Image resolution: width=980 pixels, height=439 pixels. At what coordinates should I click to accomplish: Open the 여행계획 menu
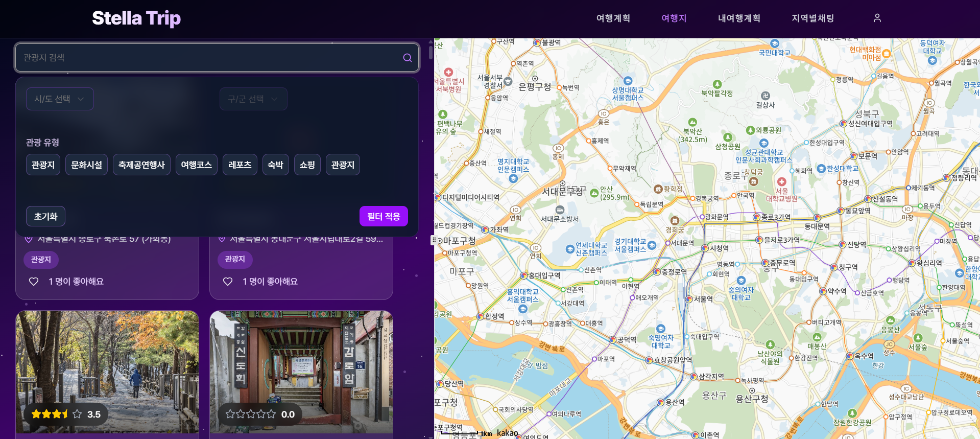(613, 18)
